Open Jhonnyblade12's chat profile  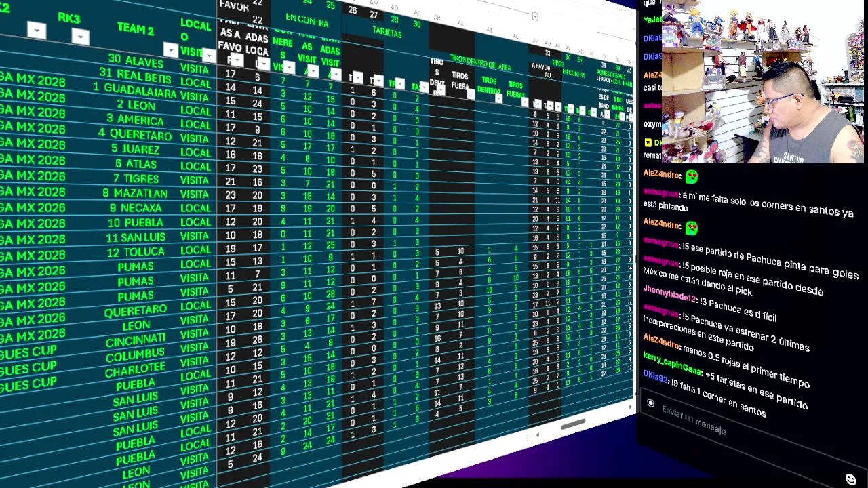pos(670,296)
